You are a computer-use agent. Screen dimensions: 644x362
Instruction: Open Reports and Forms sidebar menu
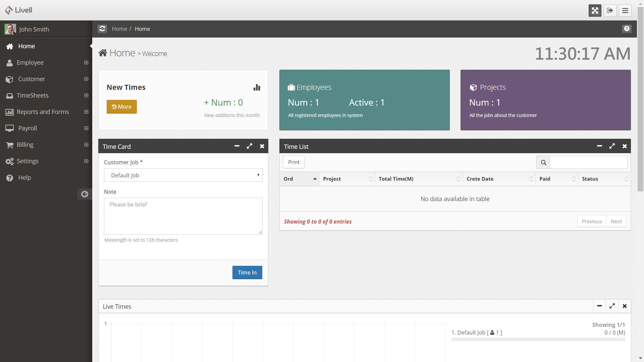tap(46, 112)
